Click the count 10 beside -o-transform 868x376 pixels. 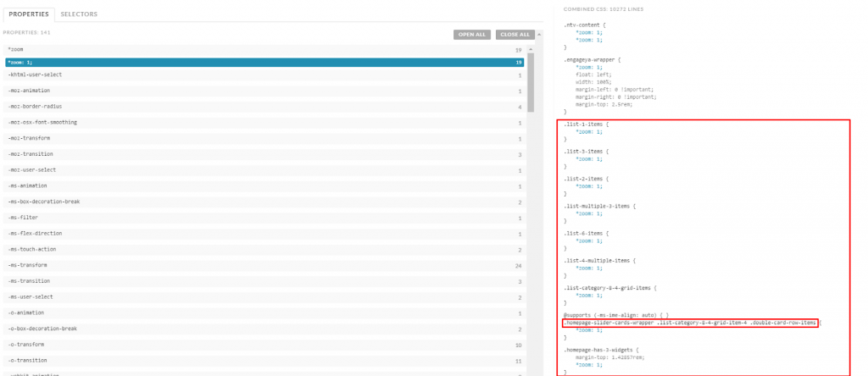[519, 345]
